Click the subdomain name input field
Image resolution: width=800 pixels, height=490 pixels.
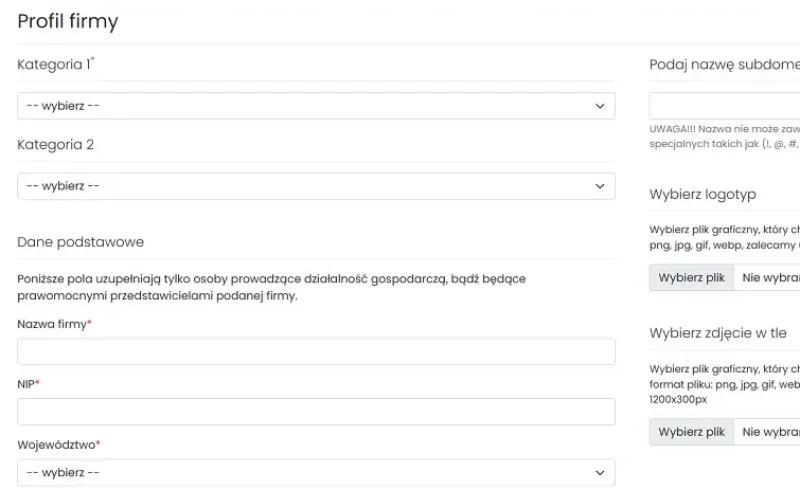[x=725, y=106]
